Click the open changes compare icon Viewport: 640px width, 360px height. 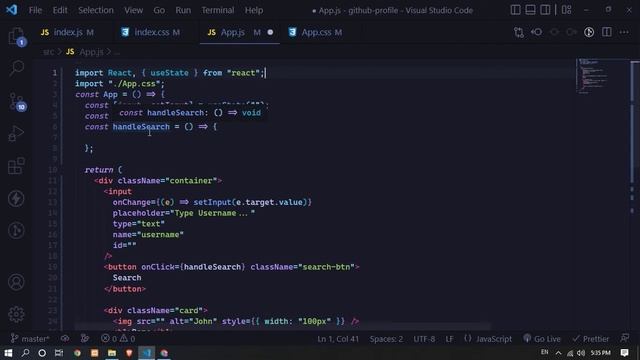coord(519,32)
